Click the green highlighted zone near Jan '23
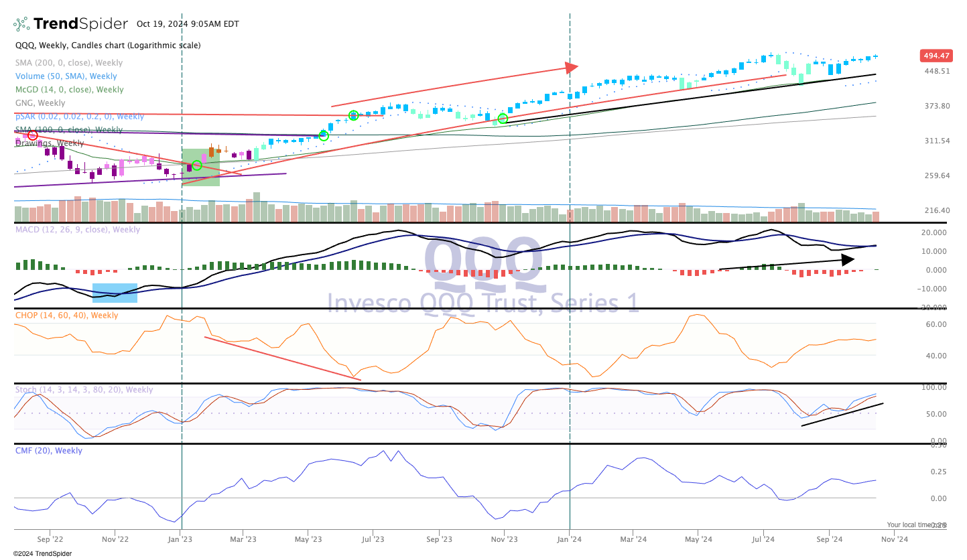967x560 pixels. 201,167
